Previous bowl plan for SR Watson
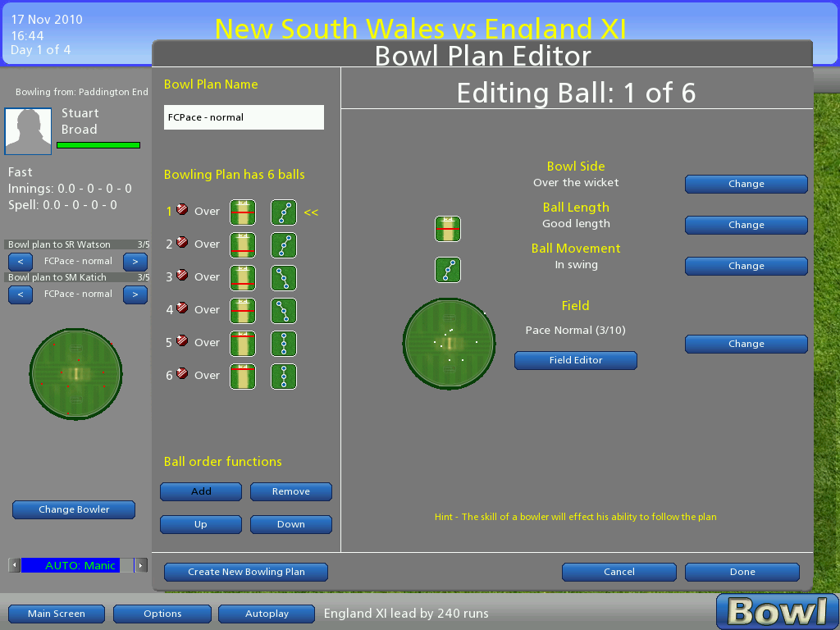 [x=21, y=262]
